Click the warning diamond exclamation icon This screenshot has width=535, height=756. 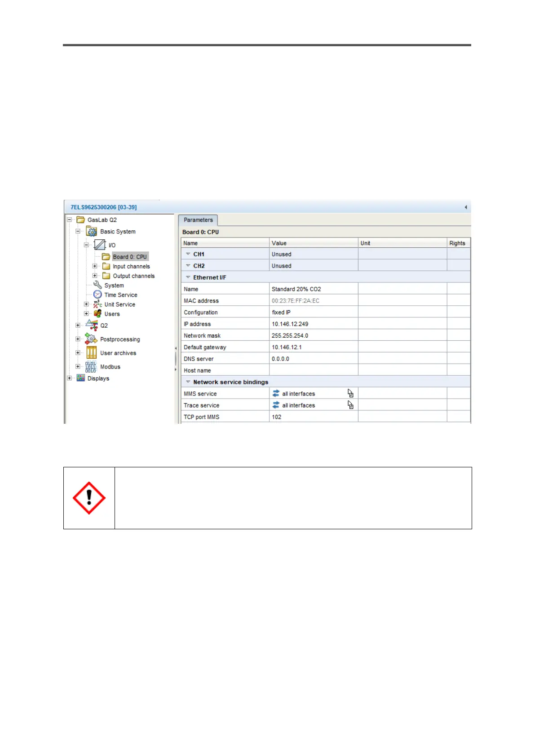(x=89, y=498)
